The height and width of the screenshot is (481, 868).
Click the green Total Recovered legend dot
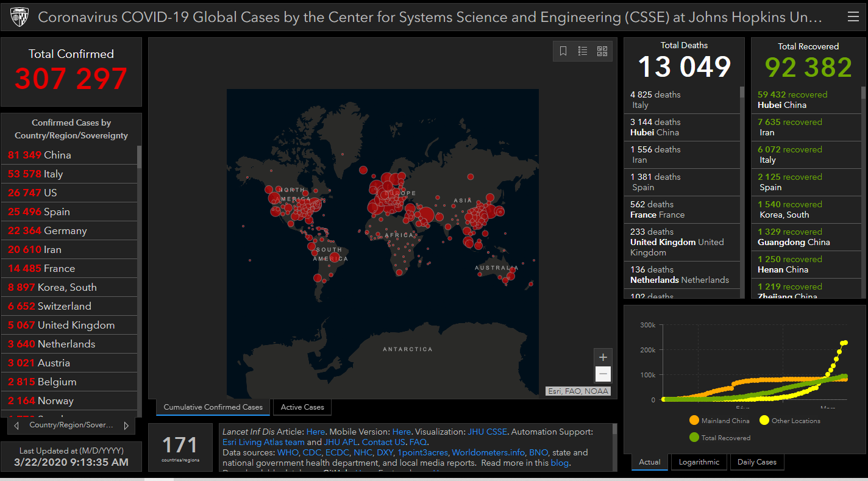click(694, 438)
